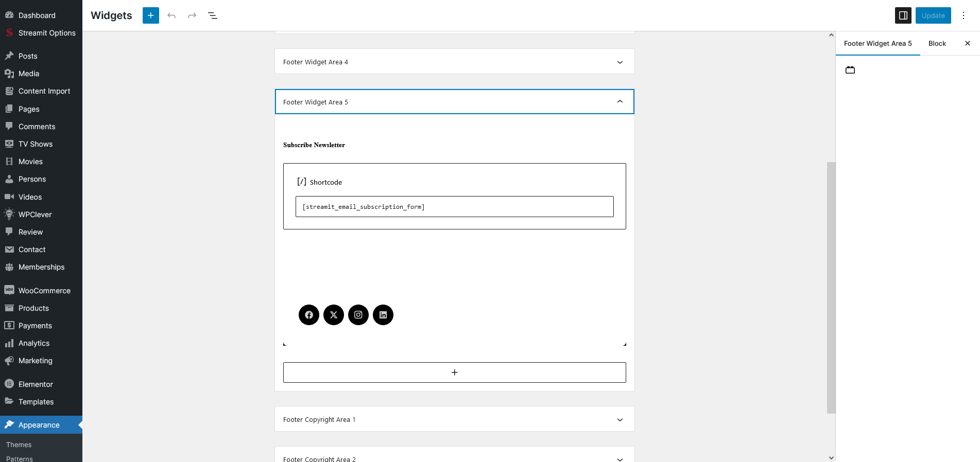The height and width of the screenshot is (462, 980).
Task: Open the document list view
Action: click(213, 15)
